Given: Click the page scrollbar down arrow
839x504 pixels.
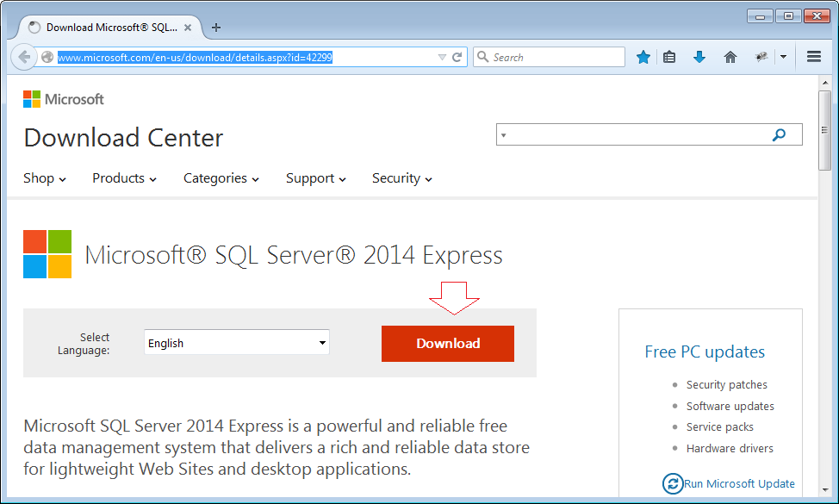Looking at the screenshot, I should pos(824,489).
